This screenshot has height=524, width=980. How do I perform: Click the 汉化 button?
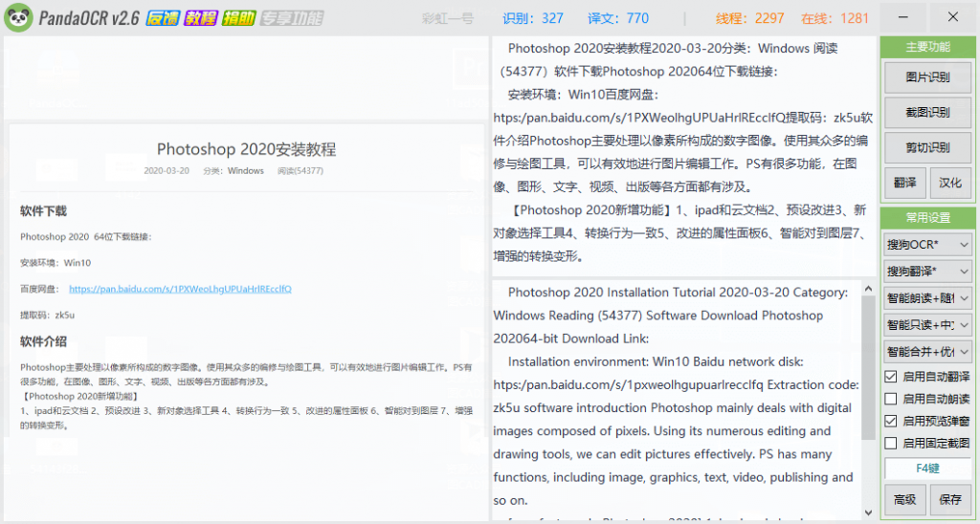pos(950,183)
